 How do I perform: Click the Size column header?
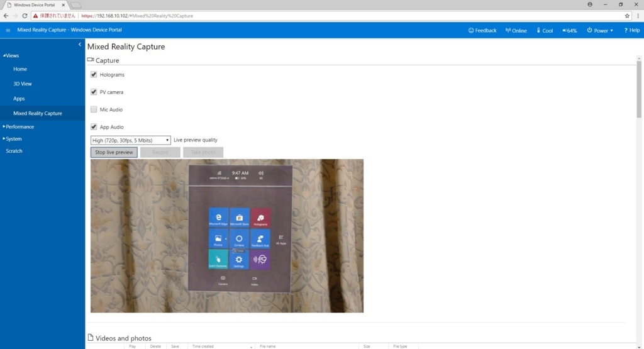click(367, 346)
